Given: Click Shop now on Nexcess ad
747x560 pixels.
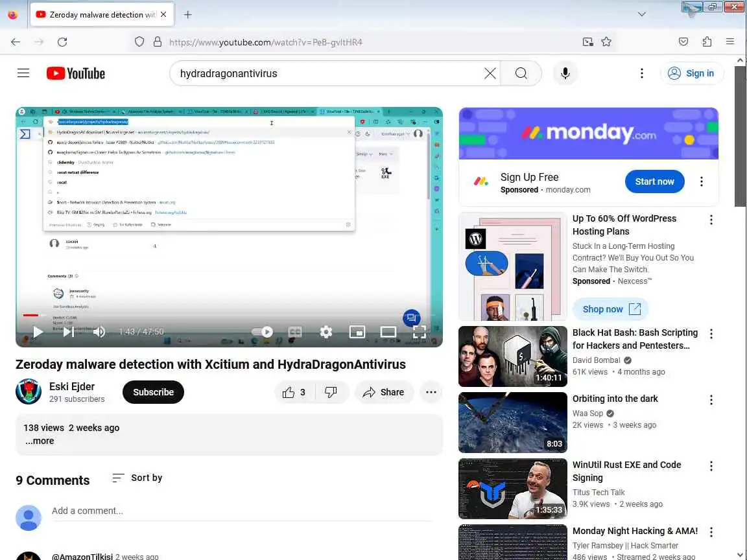Looking at the screenshot, I should pyautogui.click(x=611, y=309).
